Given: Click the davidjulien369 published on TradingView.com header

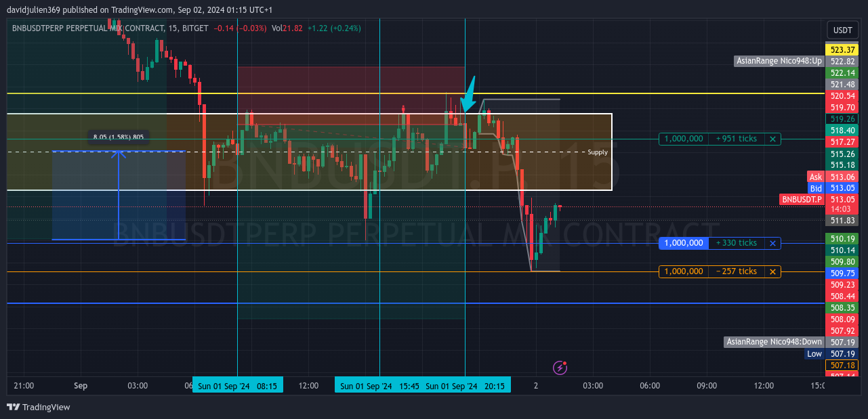Looking at the screenshot, I should (140, 9).
